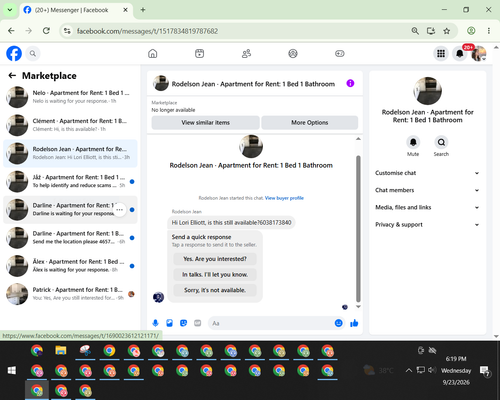Open the Facebook logo home link
This screenshot has width=500, height=400.
(14, 53)
